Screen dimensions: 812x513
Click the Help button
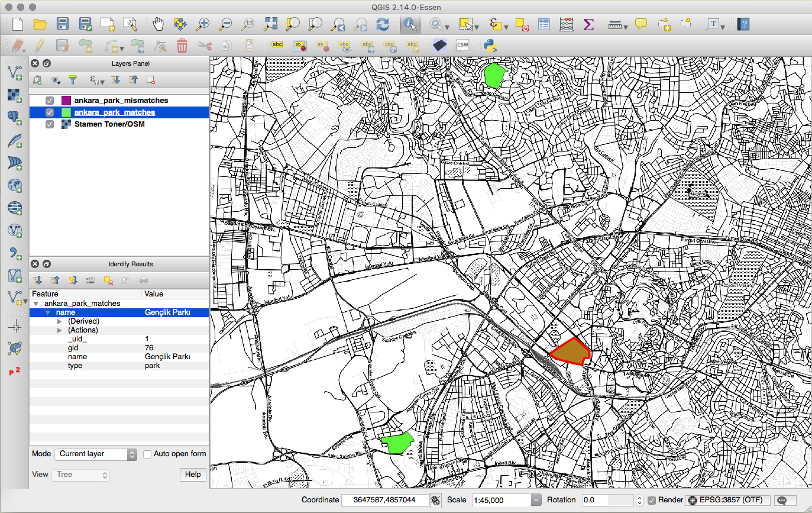tap(193, 474)
